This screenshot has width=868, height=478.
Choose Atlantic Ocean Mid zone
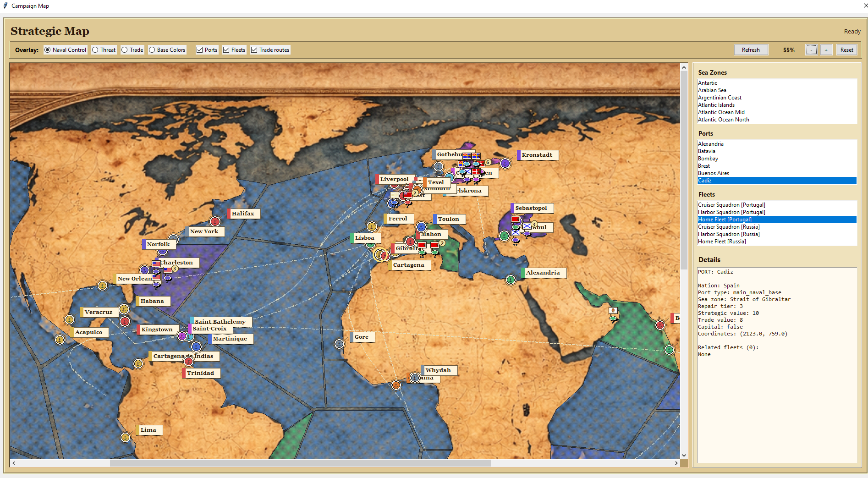pos(777,112)
